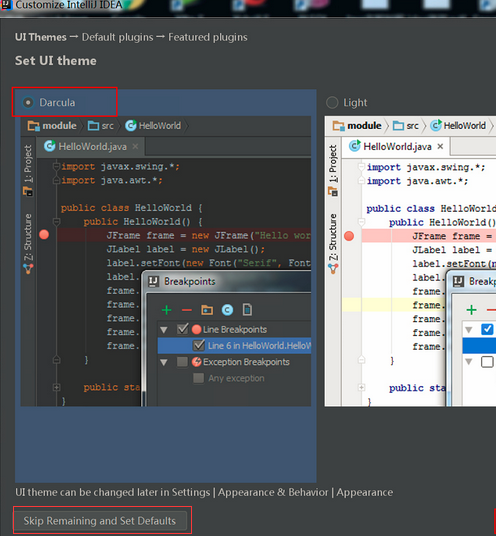Expand folded 'public sta' method in Darcula gutter
The image size is (496, 536).
56,387
